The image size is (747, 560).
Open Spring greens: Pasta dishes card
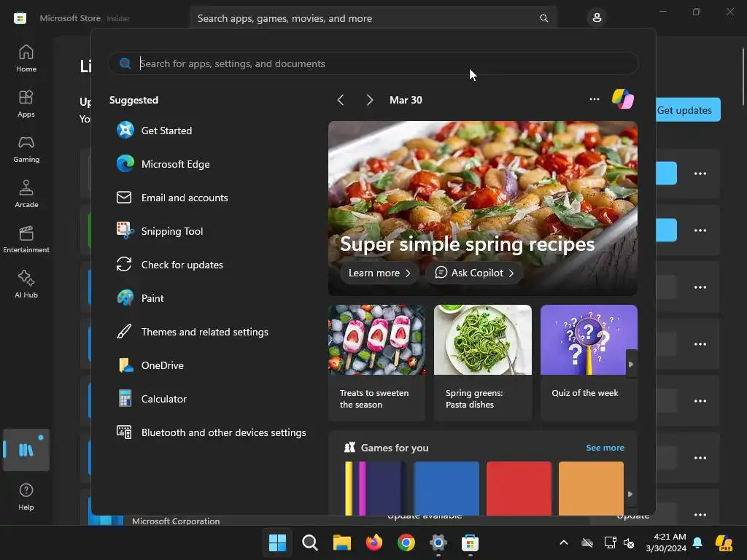[x=483, y=363]
